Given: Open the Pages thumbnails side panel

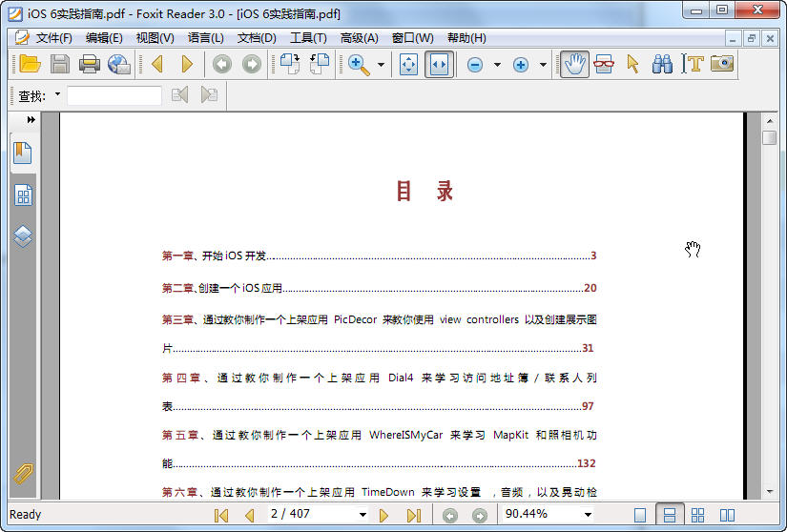Looking at the screenshot, I should click(x=23, y=195).
